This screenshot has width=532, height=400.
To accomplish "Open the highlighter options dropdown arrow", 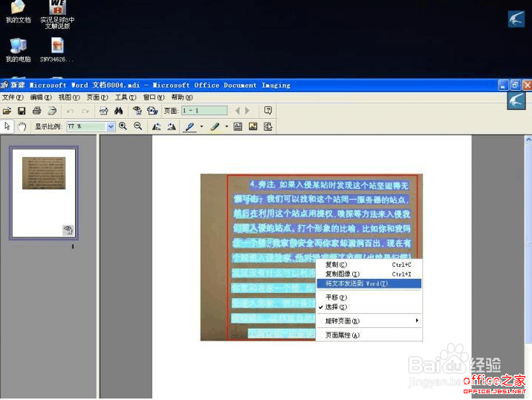I will point(227,126).
